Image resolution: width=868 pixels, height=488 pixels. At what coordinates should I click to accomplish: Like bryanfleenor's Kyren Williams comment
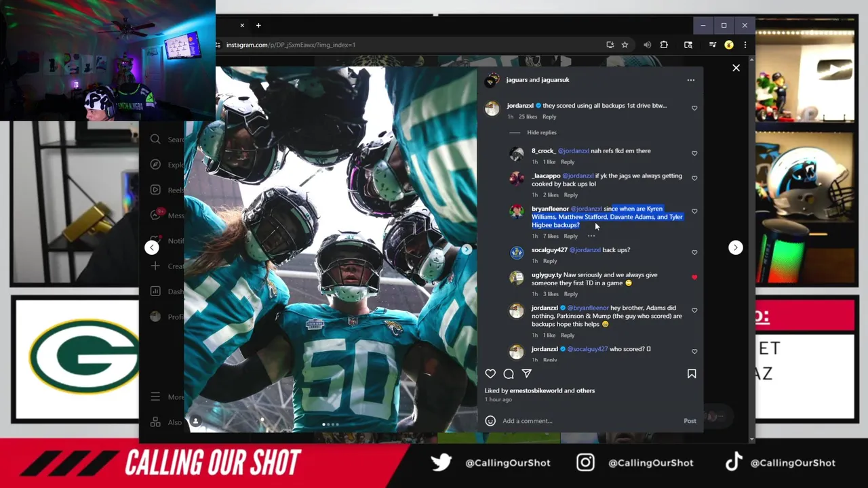pos(694,211)
